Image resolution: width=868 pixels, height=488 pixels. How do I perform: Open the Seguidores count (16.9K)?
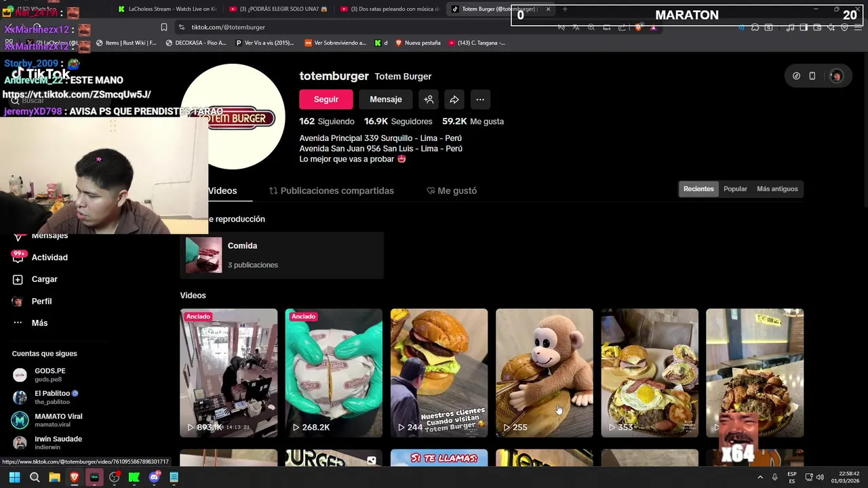398,121
